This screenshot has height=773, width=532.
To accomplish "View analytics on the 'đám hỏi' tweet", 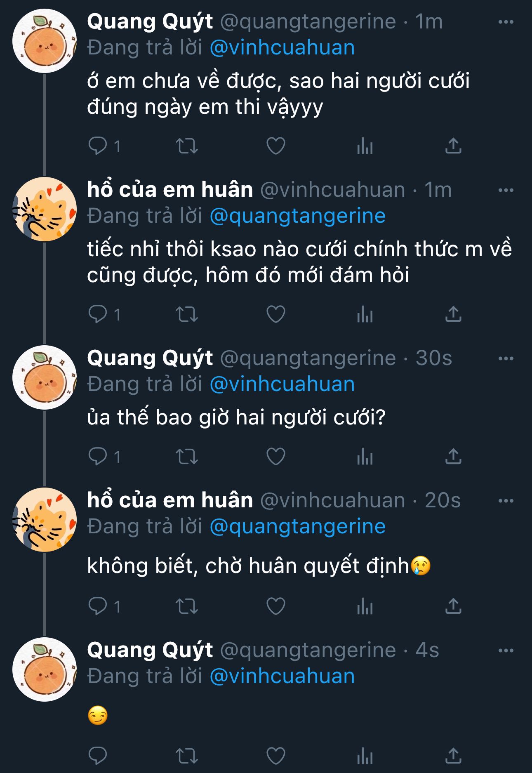I will point(365,315).
